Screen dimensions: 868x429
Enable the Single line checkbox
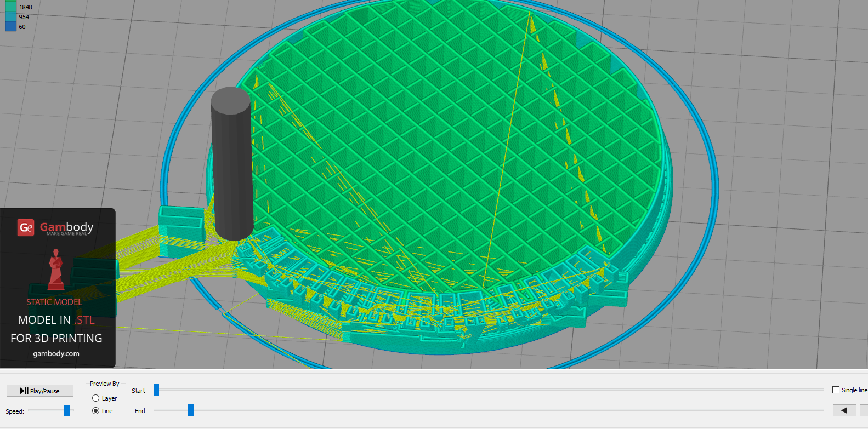tap(836, 390)
